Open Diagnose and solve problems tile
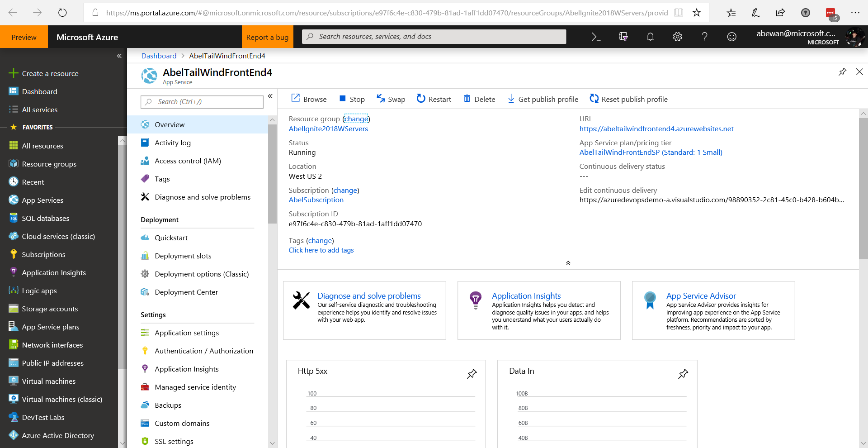 [x=364, y=310]
